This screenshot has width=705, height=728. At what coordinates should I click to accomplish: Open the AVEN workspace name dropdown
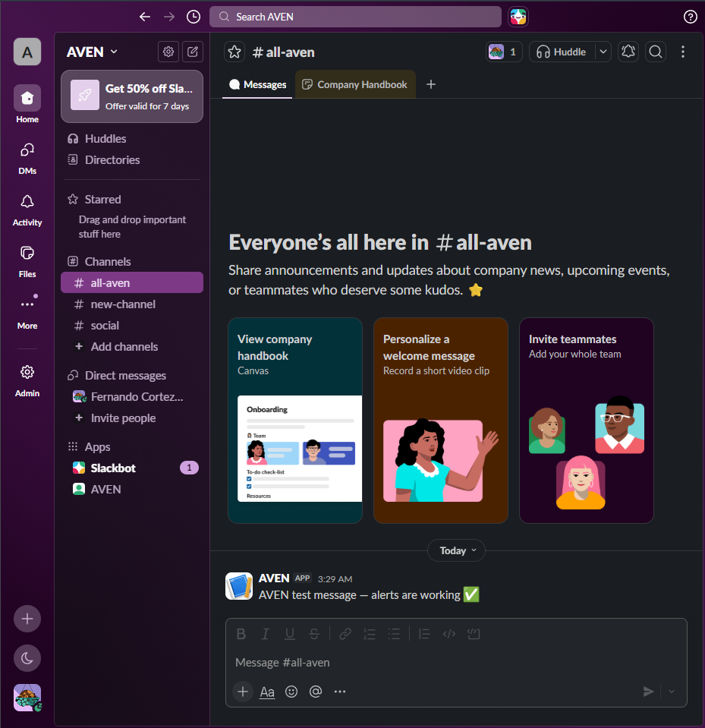coord(92,52)
